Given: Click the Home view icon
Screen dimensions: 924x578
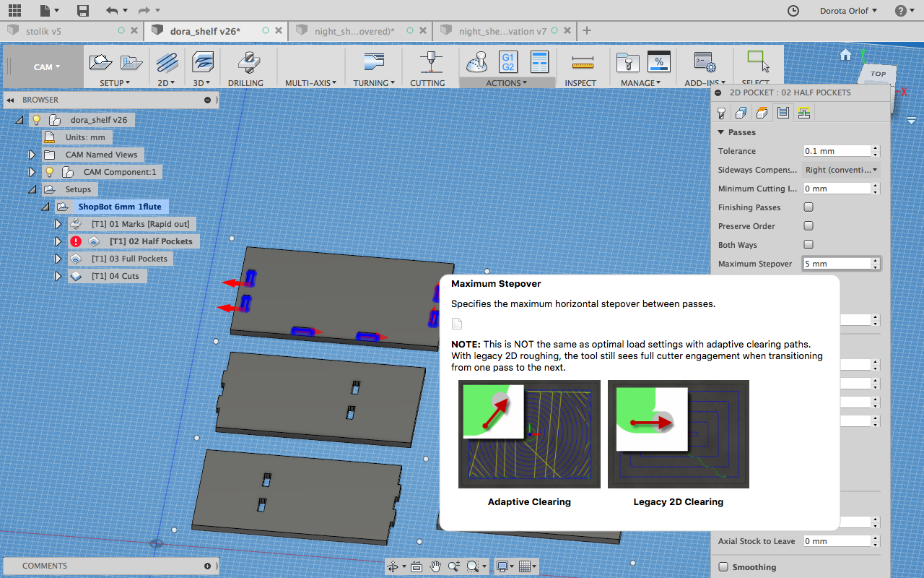Looking at the screenshot, I should pos(845,55).
